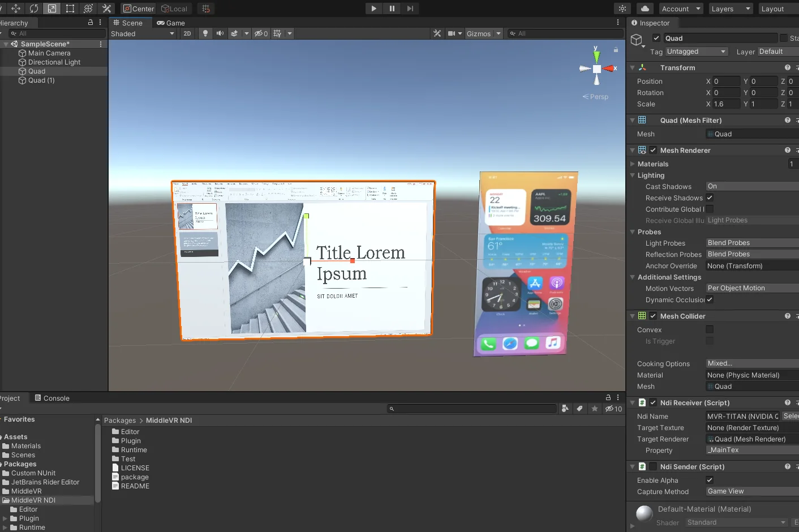Open Shaded draw mode dropdown
The image size is (799, 532).
point(143,33)
